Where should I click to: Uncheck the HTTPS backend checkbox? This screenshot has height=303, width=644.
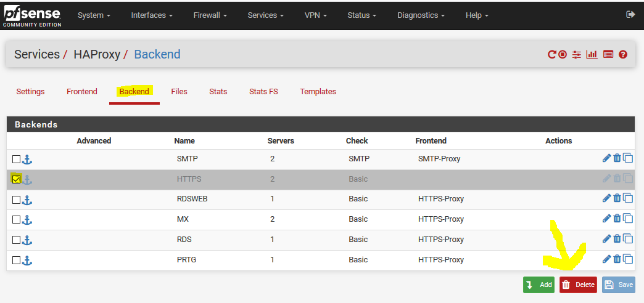16,179
